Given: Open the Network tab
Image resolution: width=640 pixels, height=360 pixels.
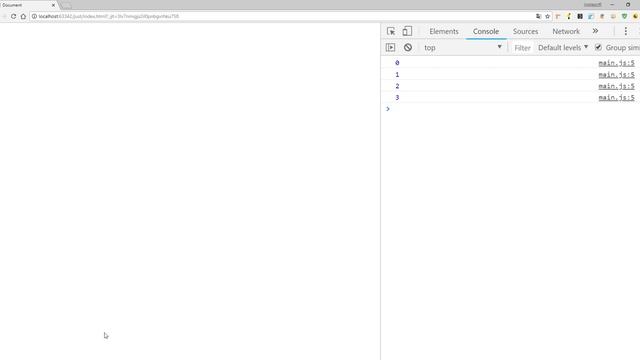Looking at the screenshot, I should [x=566, y=31].
